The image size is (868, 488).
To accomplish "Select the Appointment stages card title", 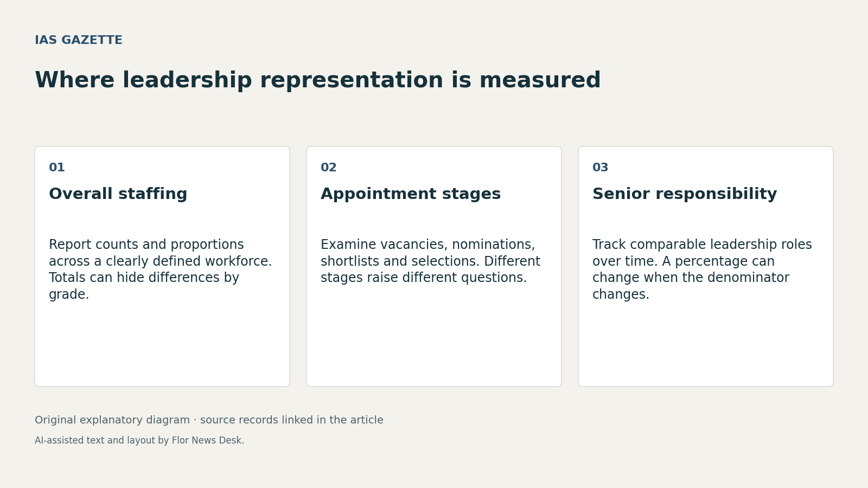I will point(411,194).
